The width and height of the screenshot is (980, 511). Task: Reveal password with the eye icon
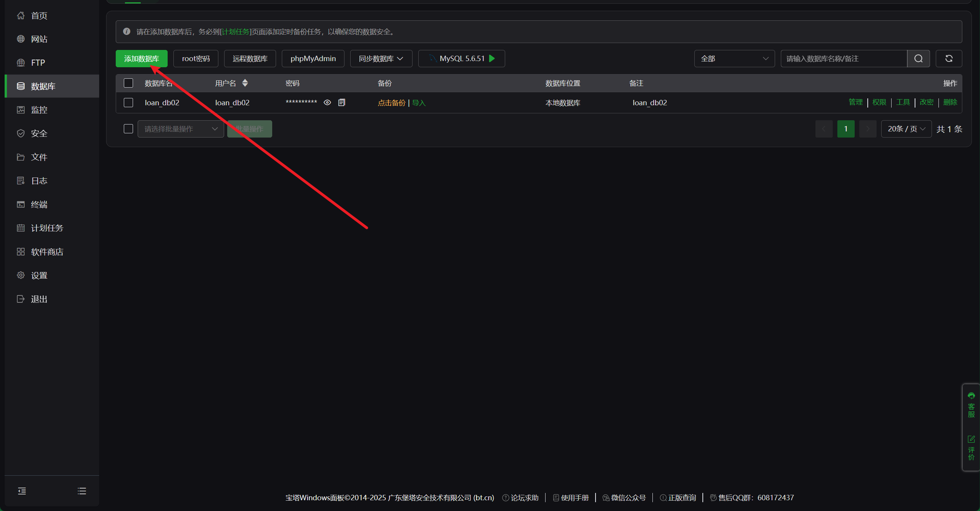(x=327, y=103)
